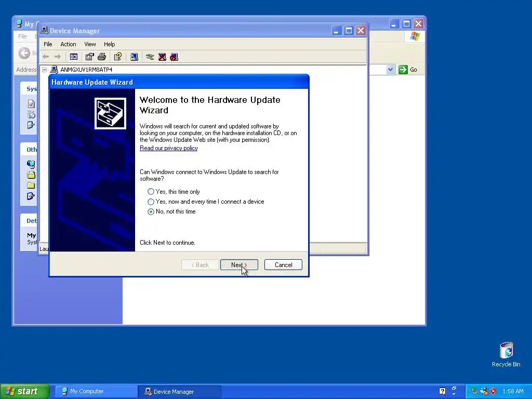Open File menu in My Computer window
The height and width of the screenshot is (399, 532).
click(x=22, y=36)
